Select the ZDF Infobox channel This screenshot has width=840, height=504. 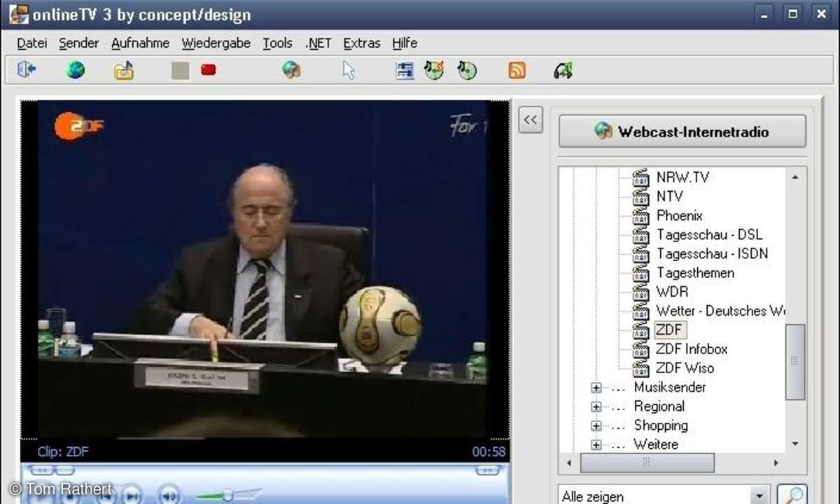[x=692, y=349]
